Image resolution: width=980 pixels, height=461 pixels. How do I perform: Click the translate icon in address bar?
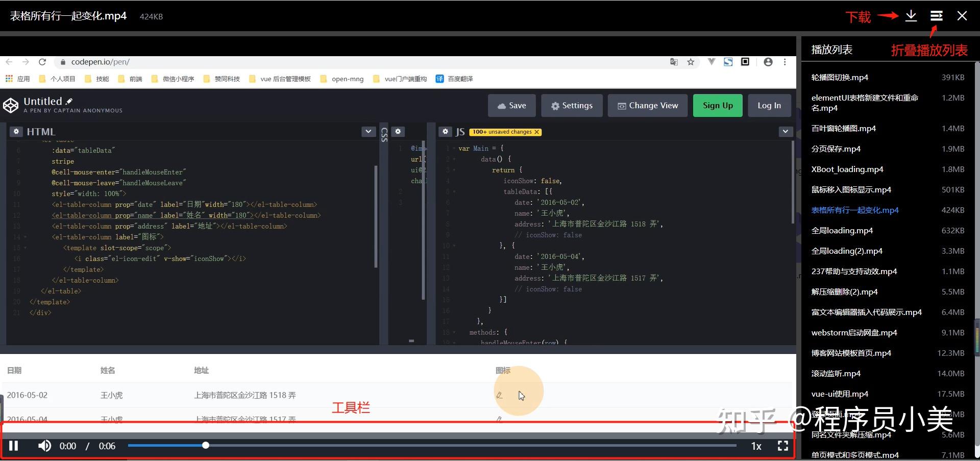point(674,62)
